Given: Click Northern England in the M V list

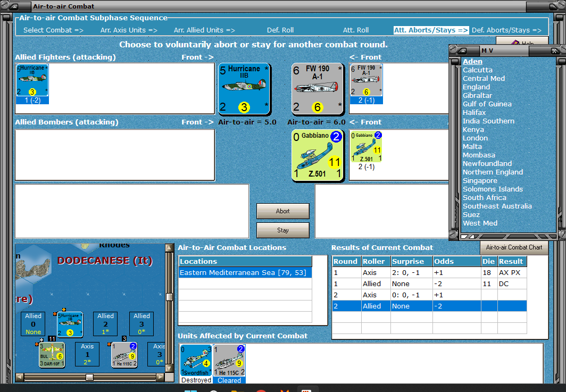Looking at the screenshot, I should [x=493, y=172].
